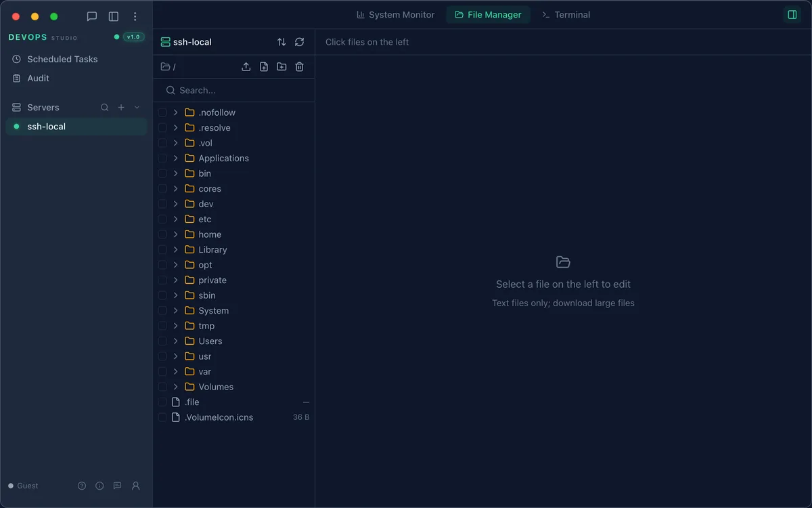Screen dimensions: 812x508
Task: Open the .file entry
Action: point(192,402)
